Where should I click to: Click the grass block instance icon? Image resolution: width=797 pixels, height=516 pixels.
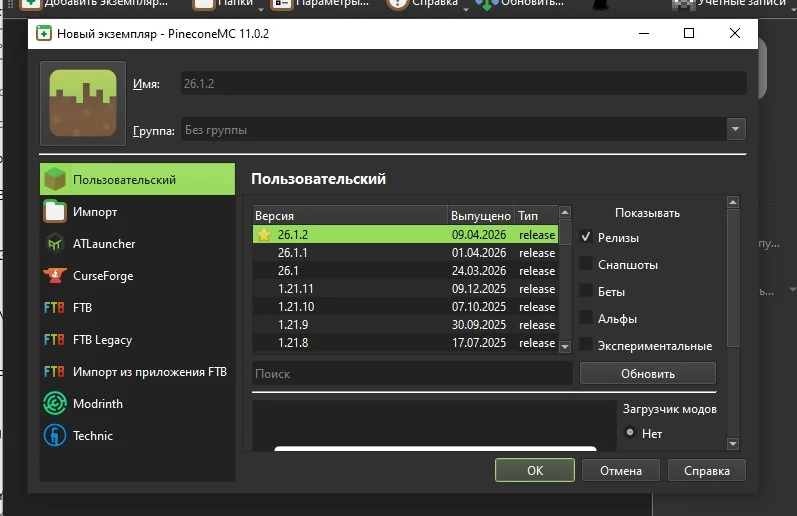pyautogui.click(x=83, y=103)
